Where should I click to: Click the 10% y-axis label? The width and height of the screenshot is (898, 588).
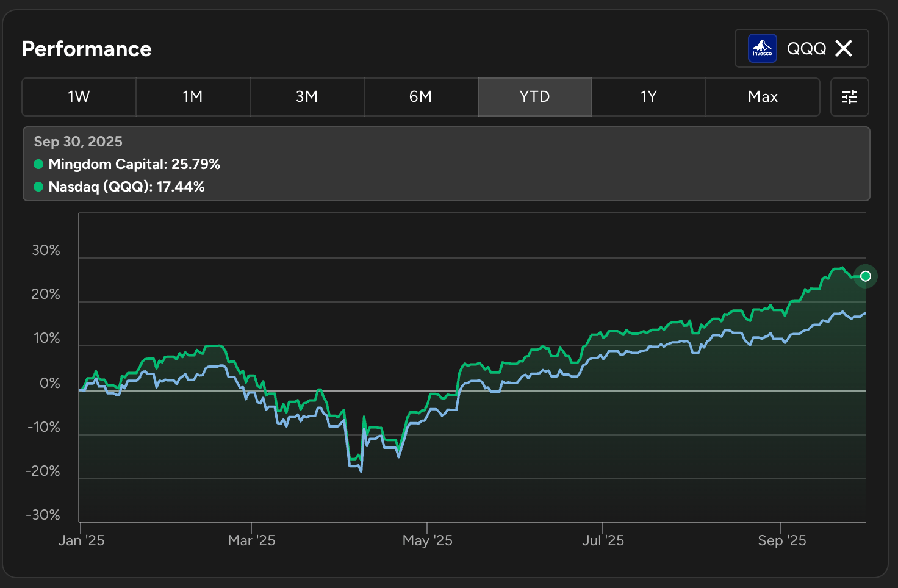(x=47, y=339)
